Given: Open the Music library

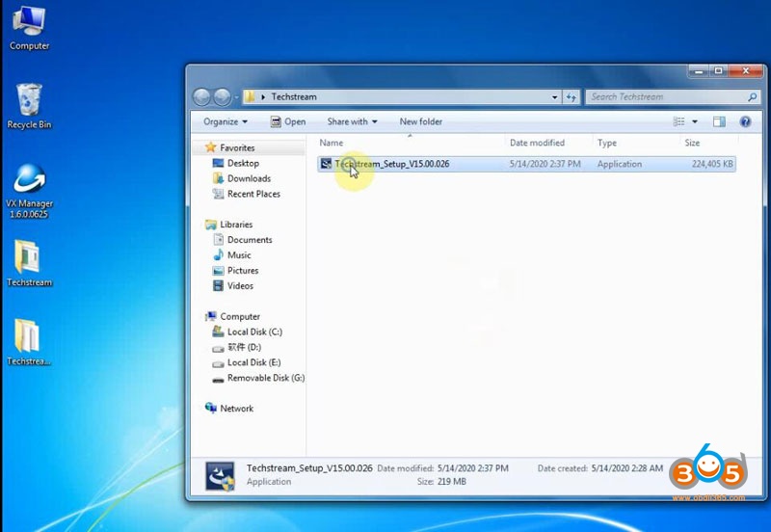Looking at the screenshot, I should 239,254.
